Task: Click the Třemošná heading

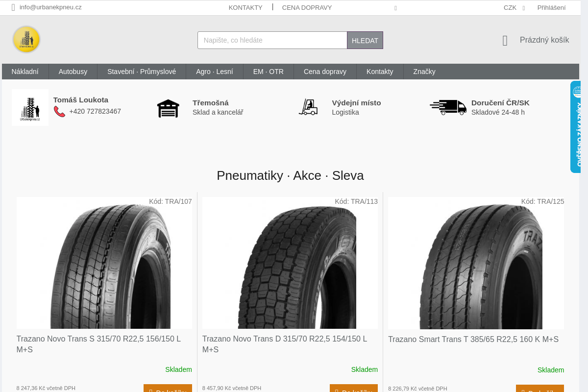Action: tap(211, 103)
